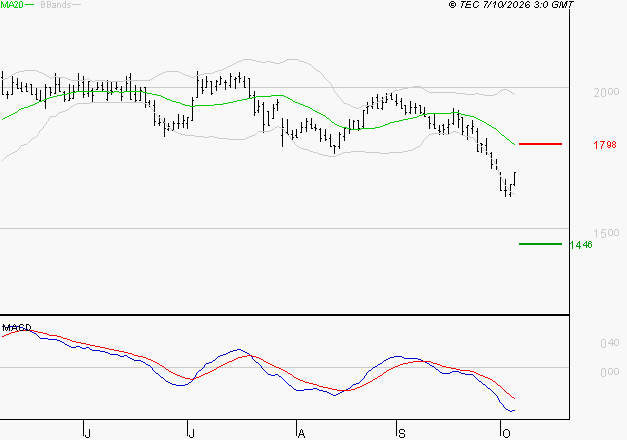The image size is (627, 440).
Task: Click the green 1446 support value
Action: point(581,245)
